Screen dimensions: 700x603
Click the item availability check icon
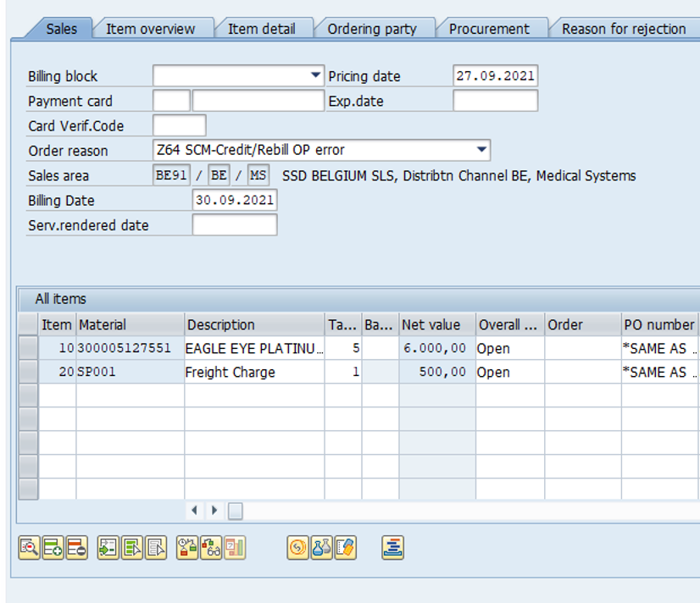pos(187,547)
